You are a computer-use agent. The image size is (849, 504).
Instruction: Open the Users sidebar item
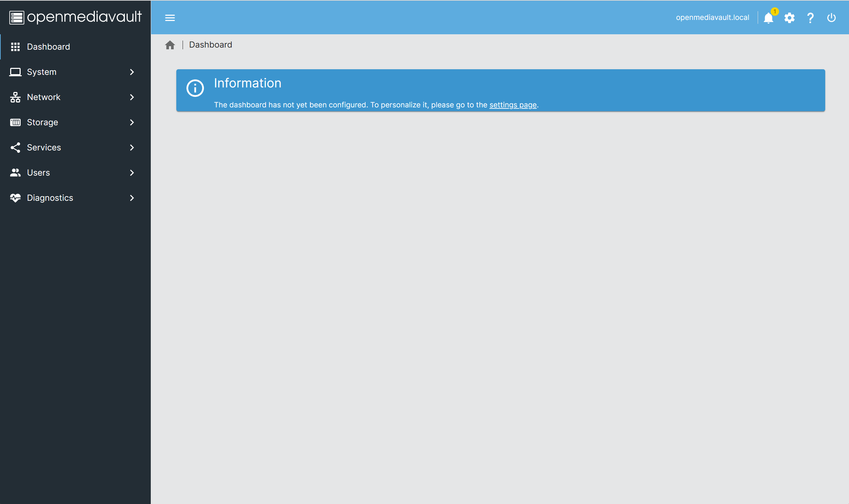pyautogui.click(x=75, y=172)
